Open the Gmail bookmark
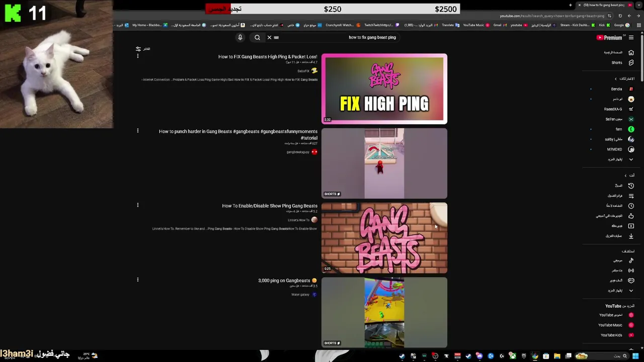 499,25
